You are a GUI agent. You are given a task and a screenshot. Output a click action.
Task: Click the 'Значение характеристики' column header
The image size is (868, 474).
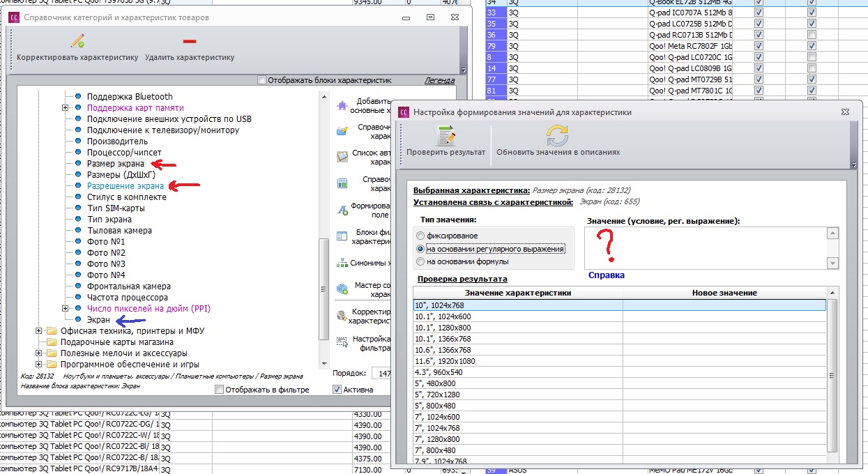coord(518,293)
